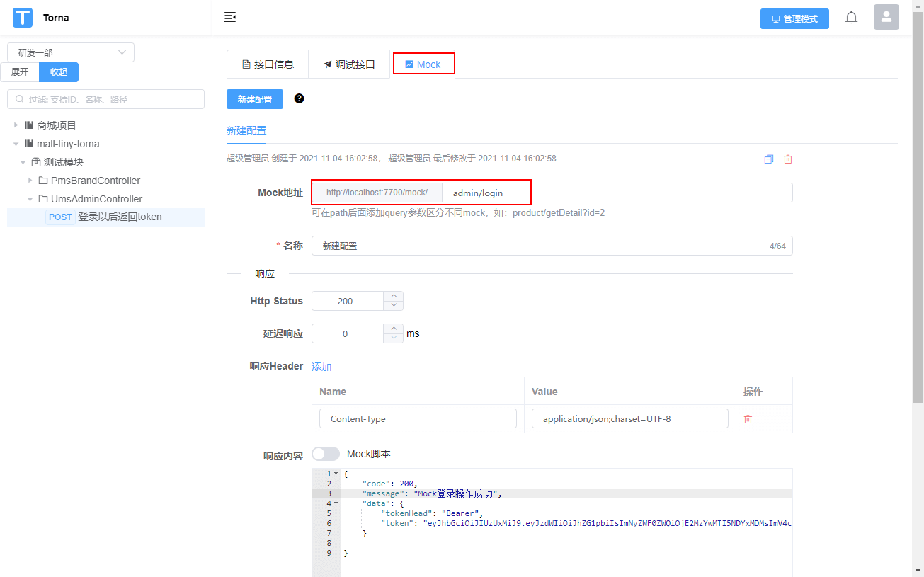
Task: Increase the Http Status value
Action: tap(393, 296)
